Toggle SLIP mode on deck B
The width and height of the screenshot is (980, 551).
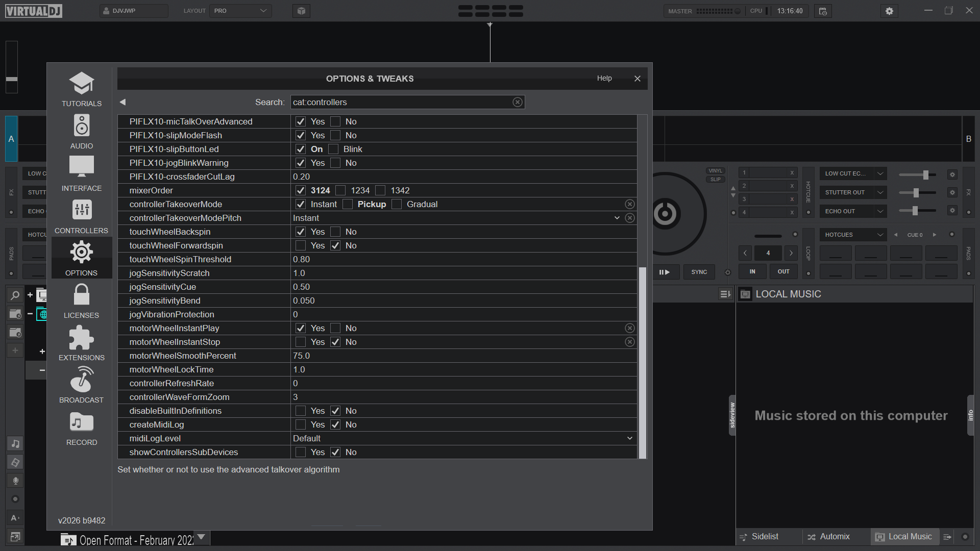point(716,180)
